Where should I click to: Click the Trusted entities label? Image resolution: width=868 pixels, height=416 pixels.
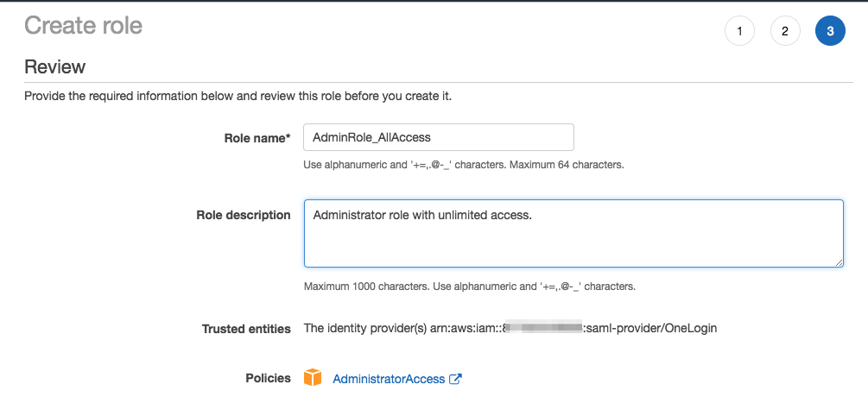(246, 329)
